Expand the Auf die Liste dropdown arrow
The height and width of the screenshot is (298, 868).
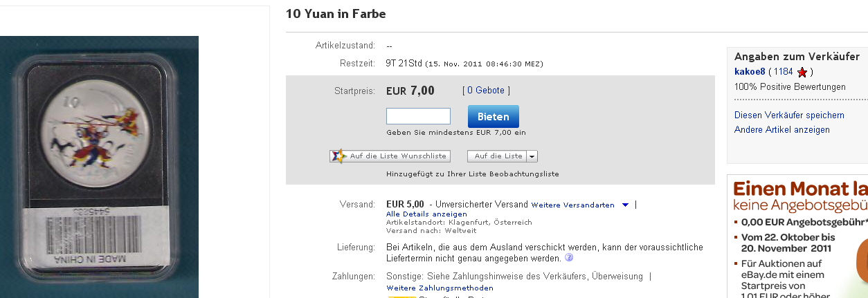tap(532, 156)
